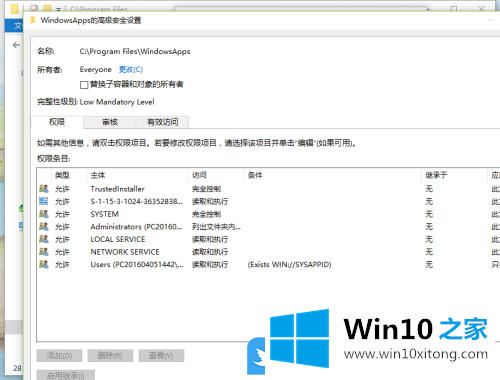Sort by the 访问 column header
The width and height of the screenshot is (500, 380).
(x=217, y=175)
